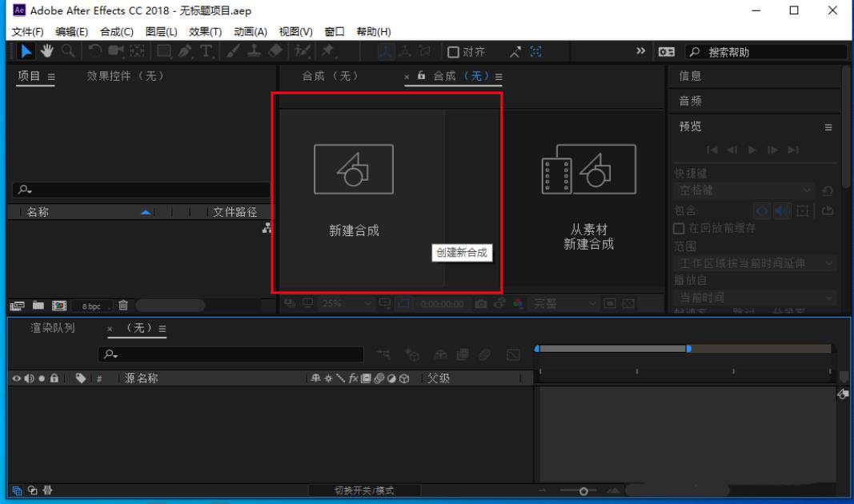
Task: Select the Pen tool in toolbar
Action: point(185,51)
